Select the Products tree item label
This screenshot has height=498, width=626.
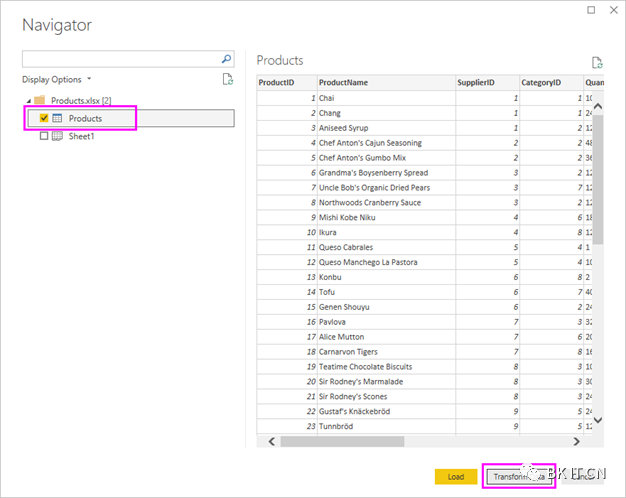pyautogui.click(x=85, y=119)
